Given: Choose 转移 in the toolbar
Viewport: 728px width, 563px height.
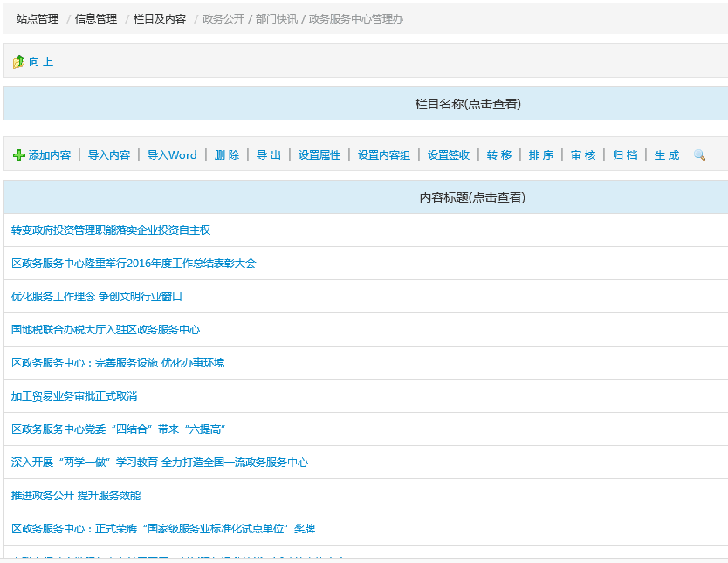Looking at the screenshot, I should coord(499,155).
